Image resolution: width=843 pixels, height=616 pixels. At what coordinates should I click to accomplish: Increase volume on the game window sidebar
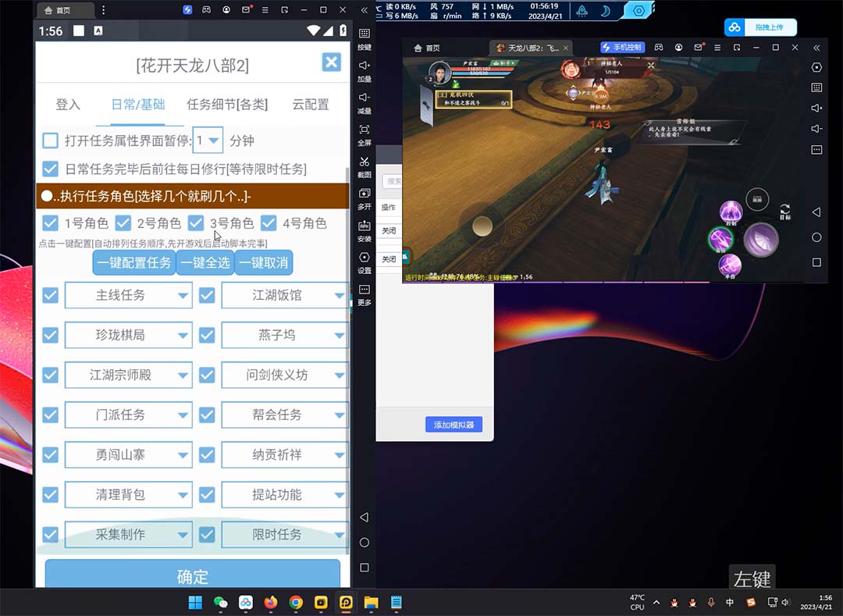click(x=816, y=106)
